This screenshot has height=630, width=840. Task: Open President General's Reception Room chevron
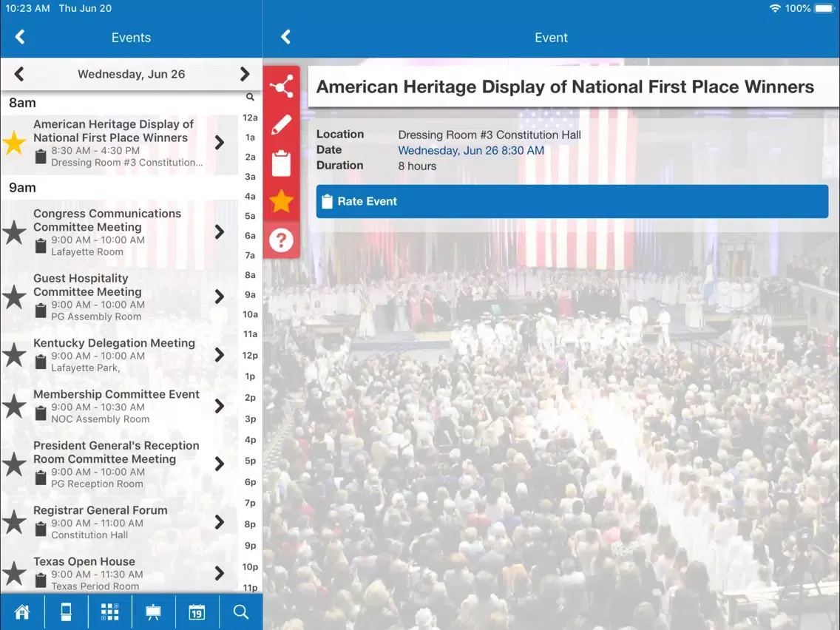pos(219,464)
